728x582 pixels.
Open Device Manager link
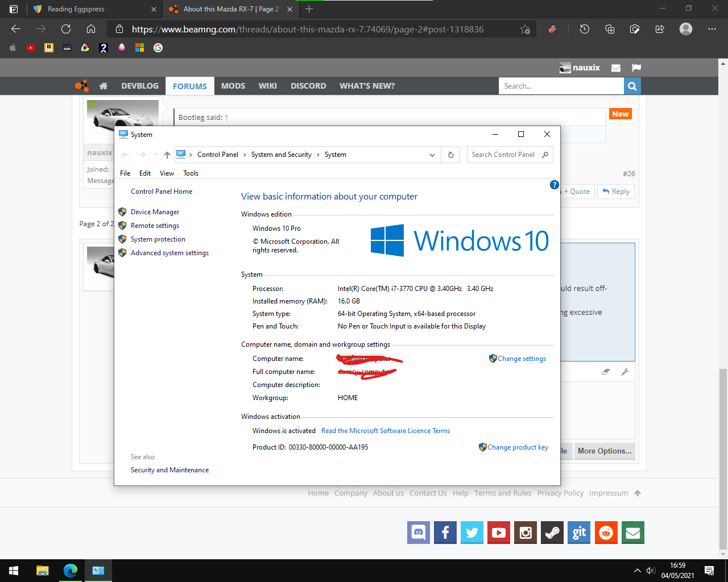[155, 212]
